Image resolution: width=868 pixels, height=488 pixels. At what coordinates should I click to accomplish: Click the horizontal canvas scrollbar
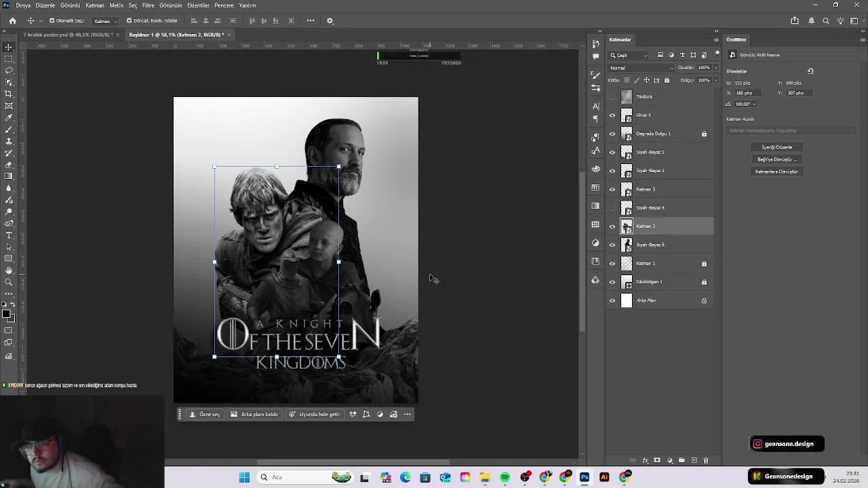tap(353, 462)
